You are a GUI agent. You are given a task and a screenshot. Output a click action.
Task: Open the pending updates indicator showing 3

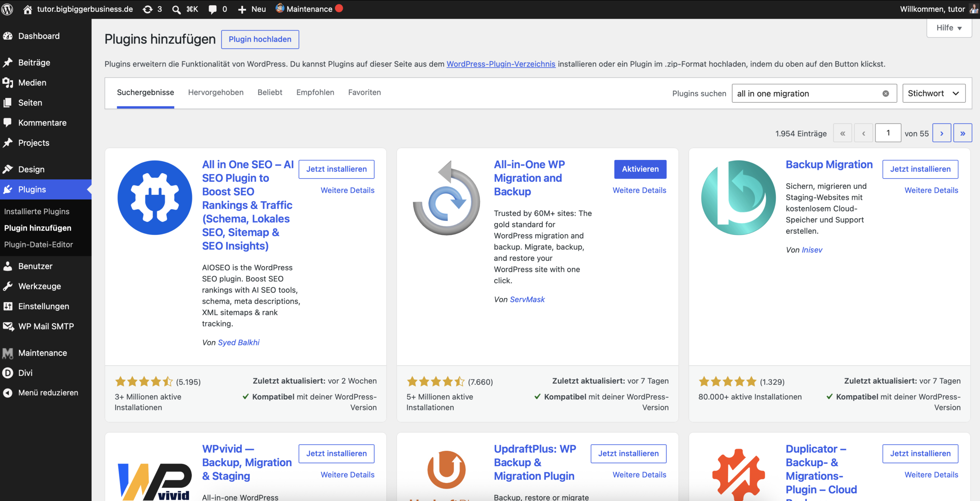pyautogui.click(x=152, y=9)
